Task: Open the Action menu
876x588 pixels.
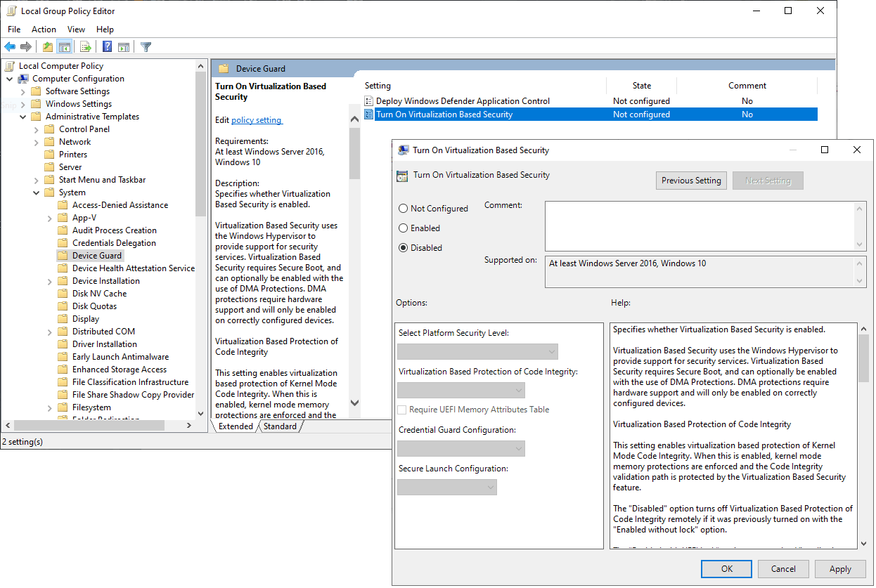Action: click(x=44, y=29)
